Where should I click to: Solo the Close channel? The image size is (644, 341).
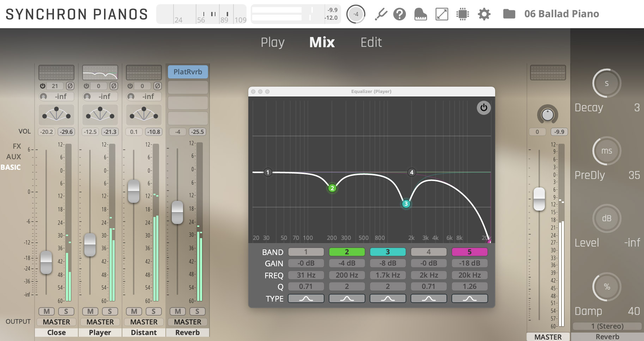(66, 311)
